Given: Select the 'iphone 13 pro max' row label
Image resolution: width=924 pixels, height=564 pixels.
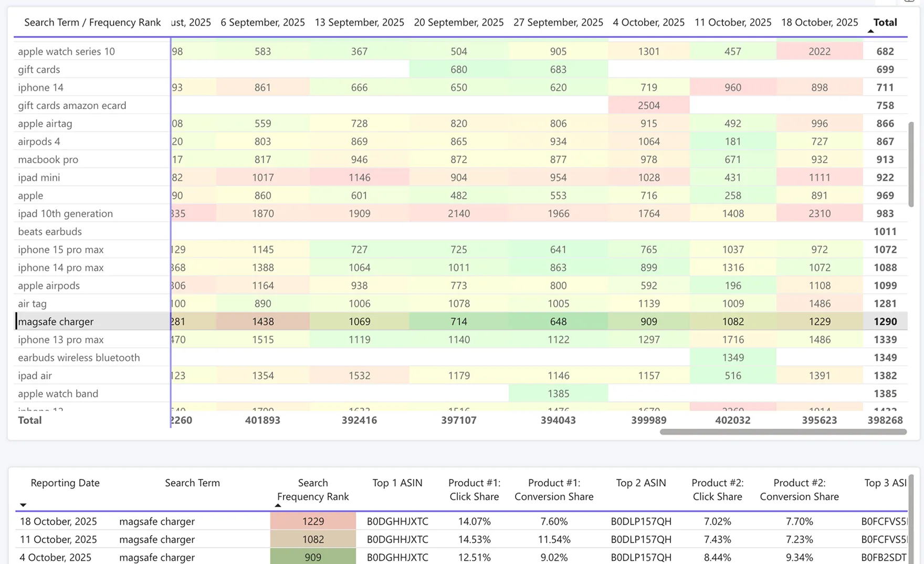Looking at the screenshot, I should pos(60,339).
